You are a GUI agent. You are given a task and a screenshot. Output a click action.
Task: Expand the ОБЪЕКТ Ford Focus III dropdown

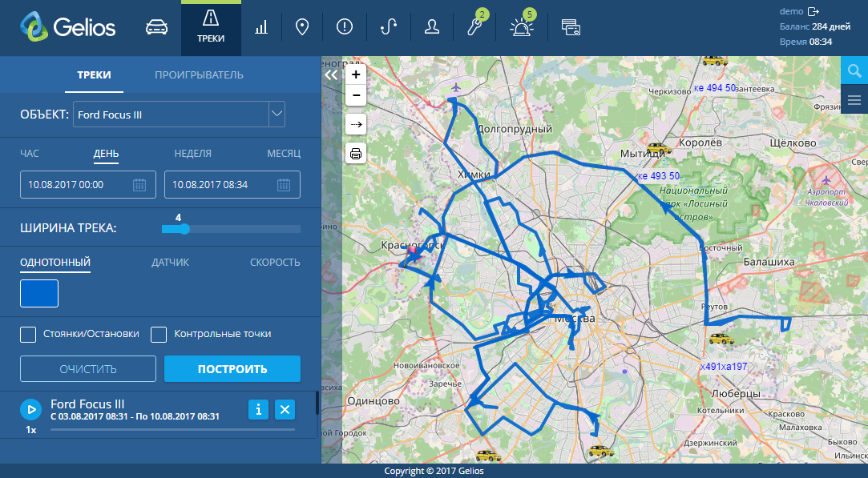(x=277, y=114)
